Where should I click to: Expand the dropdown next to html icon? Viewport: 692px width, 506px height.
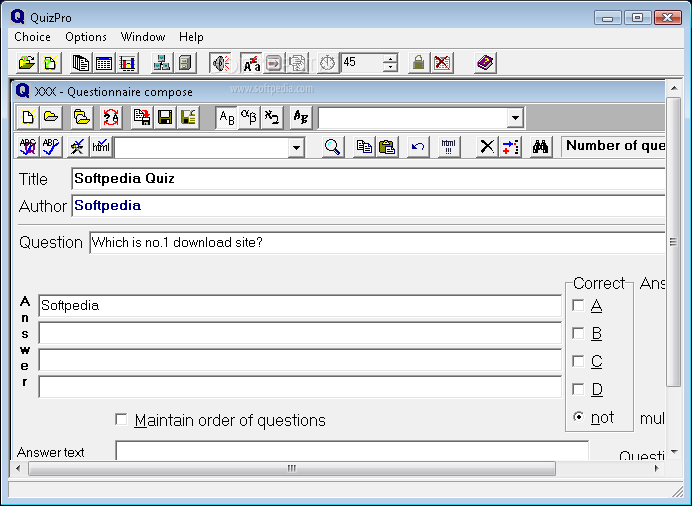click(296, 147)
